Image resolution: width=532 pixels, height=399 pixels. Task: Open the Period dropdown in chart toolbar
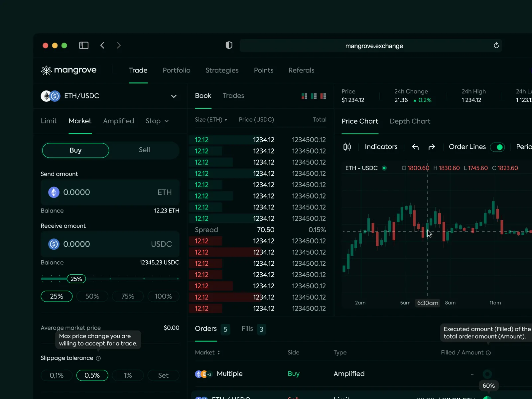[x=524, y=147]
